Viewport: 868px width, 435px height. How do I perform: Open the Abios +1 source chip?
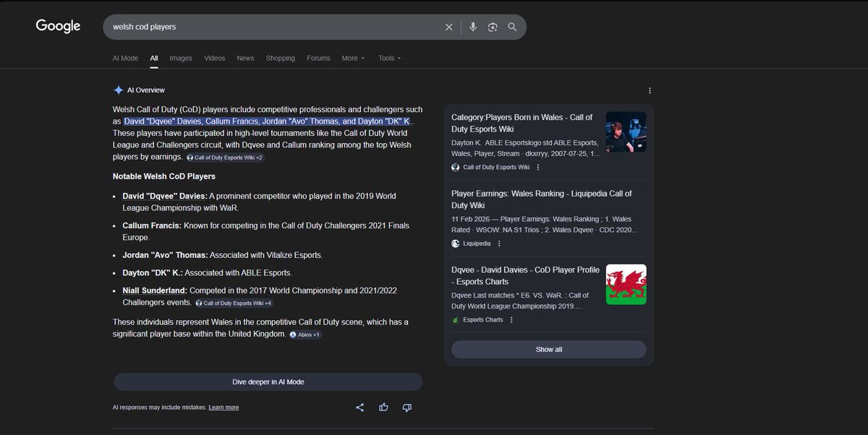(x=305, y=335)
